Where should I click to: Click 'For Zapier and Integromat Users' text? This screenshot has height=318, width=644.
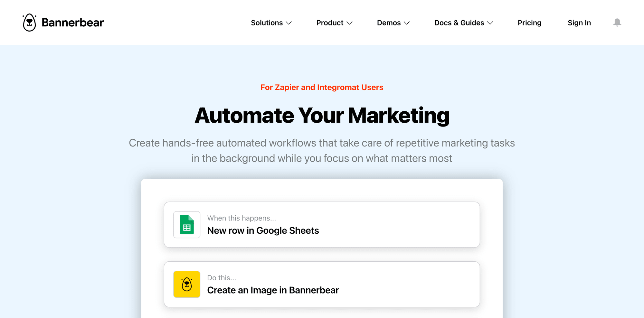pos(322,87)
